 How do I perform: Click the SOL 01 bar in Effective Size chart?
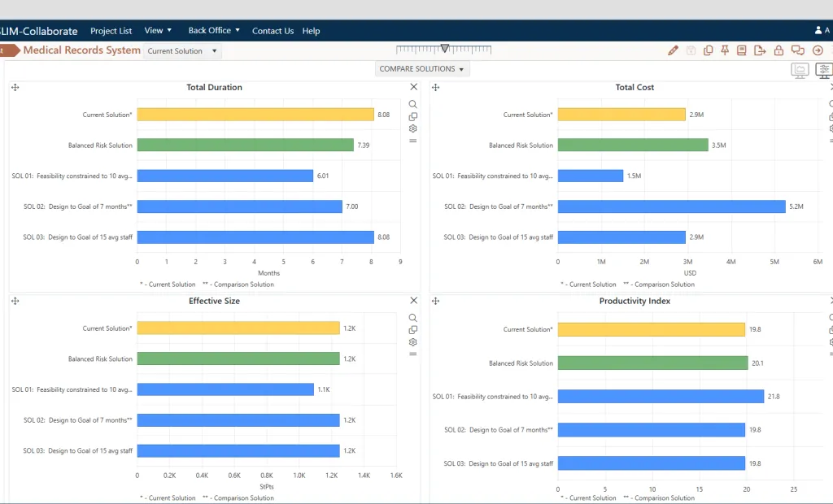click(x=225, y=389)
